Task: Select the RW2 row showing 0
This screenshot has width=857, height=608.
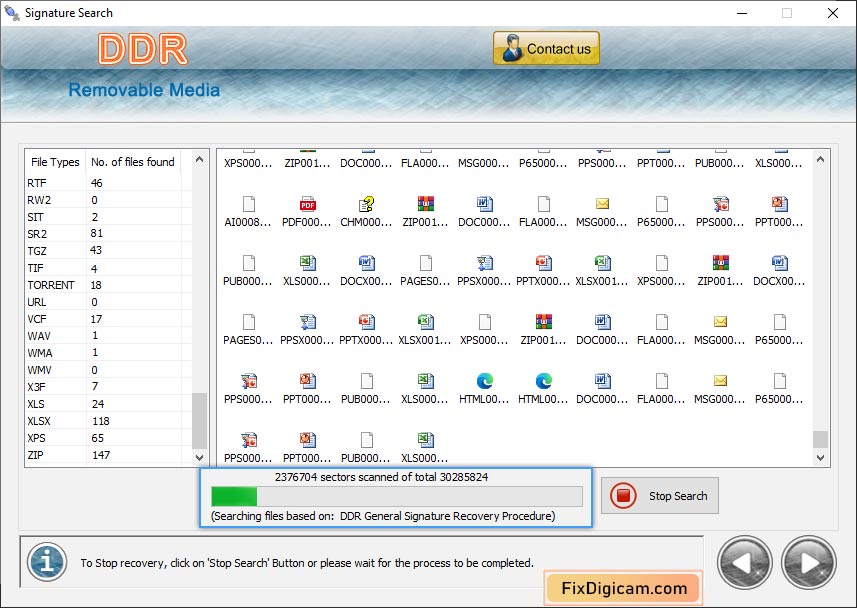Action: coord(109,200)
